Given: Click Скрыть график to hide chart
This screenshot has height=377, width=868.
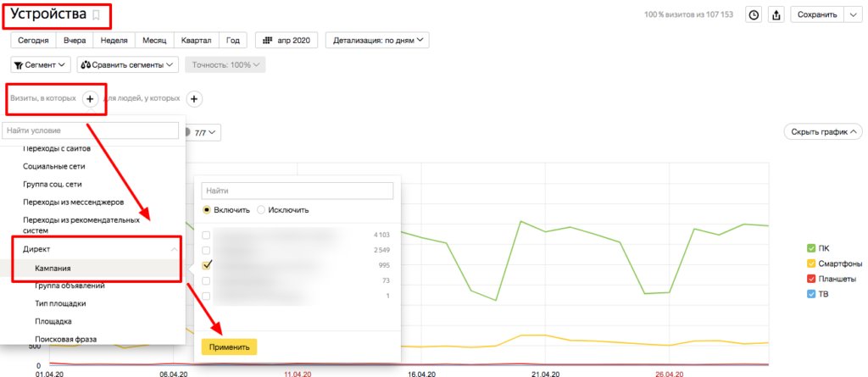Looking at the screenshot, I should [822, 132].
